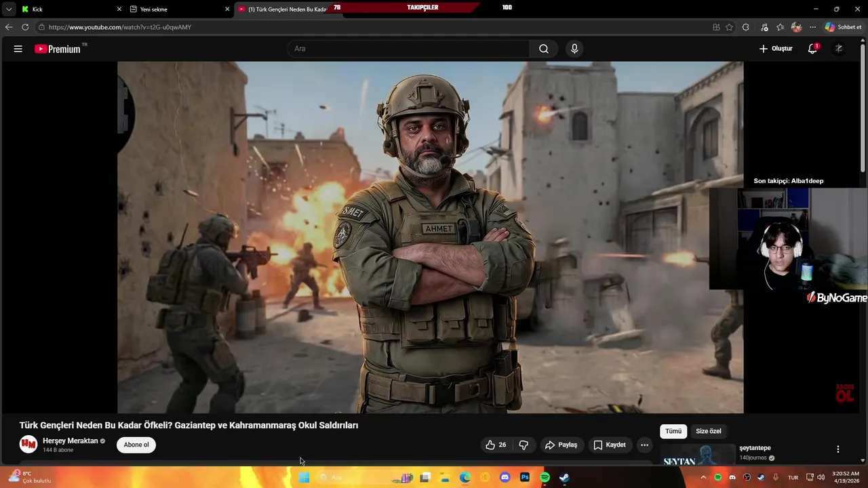Open the şeytantepe recommended video thumbnail
The image size is (868, 488).
pos(697,455)
